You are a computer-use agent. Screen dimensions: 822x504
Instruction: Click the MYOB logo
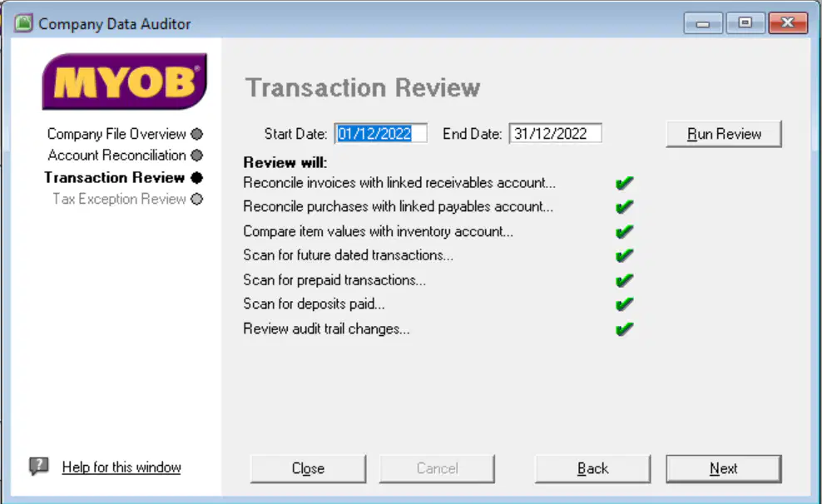point(124,82)
